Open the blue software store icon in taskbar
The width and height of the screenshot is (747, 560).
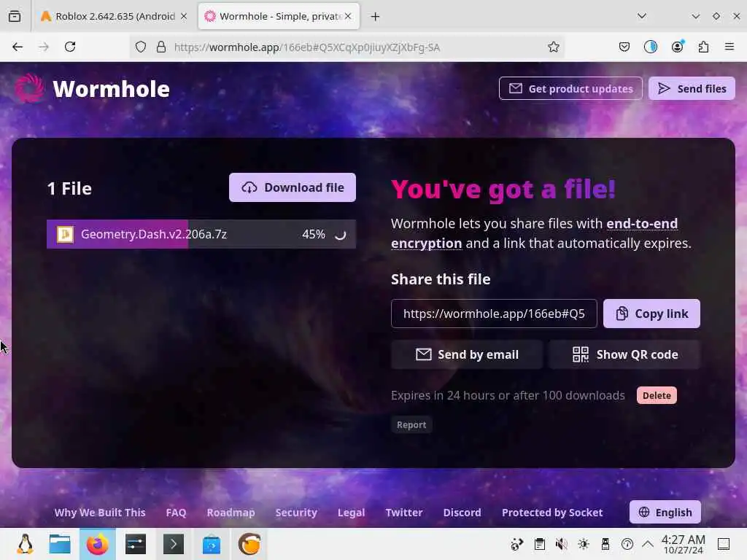click(x=212, y=544)
